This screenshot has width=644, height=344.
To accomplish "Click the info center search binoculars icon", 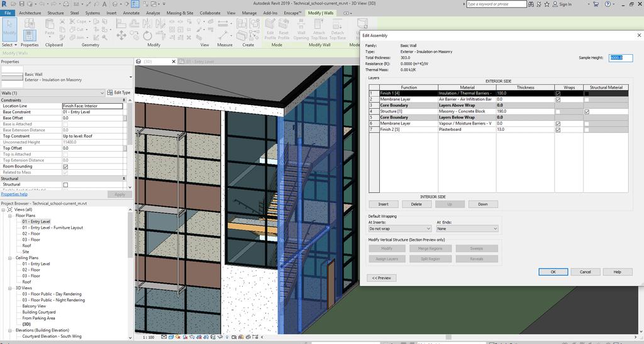I will [x=531, y=4].
